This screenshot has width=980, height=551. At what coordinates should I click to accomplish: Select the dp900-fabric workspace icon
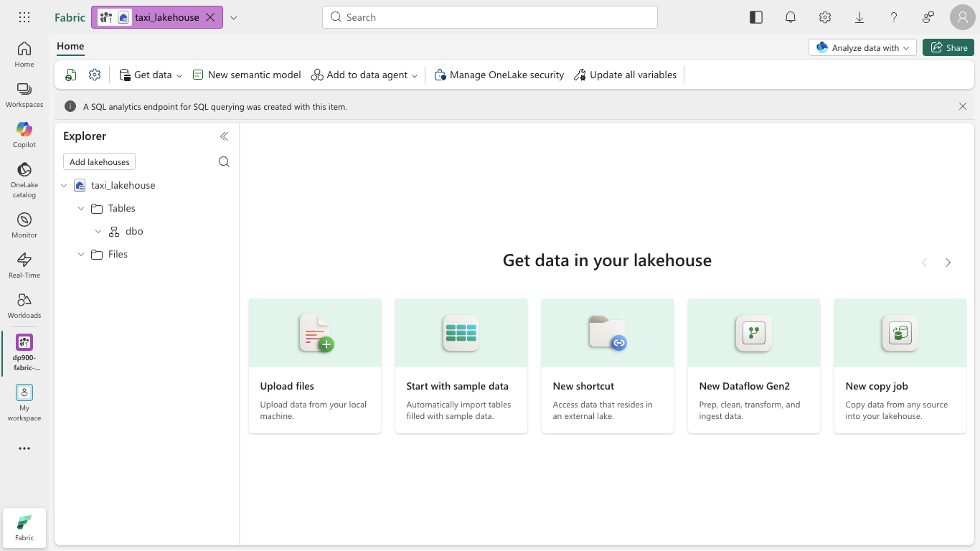(24, 352)
